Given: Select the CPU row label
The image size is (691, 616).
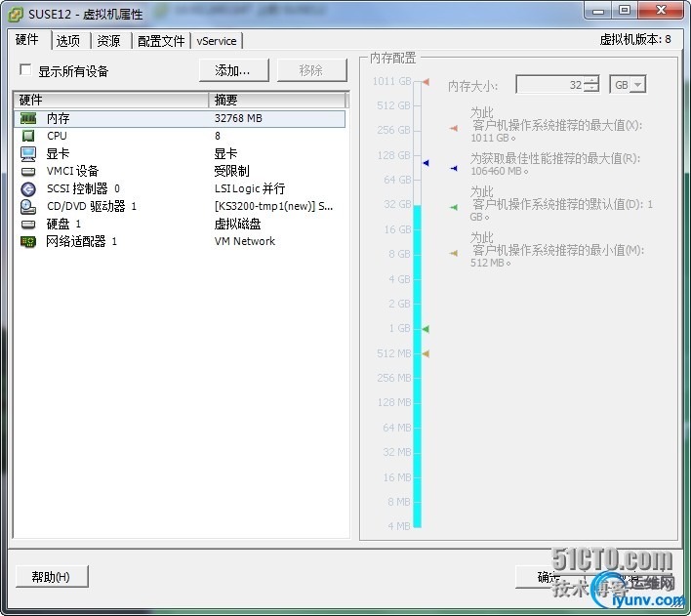Looking at the screenshot, I should [57, 136].
